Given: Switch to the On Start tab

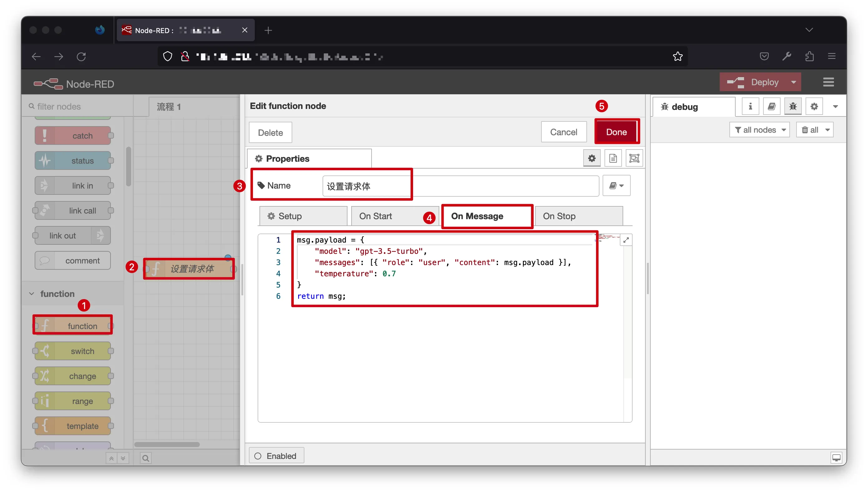Looking at the screenshot, I should point(375,216).
